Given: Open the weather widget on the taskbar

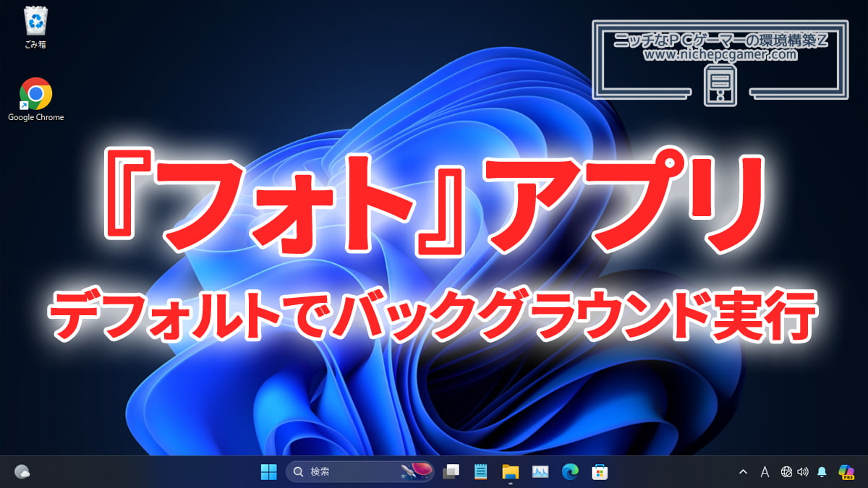Looking at the screenshot, I should [x=22, y=471].
